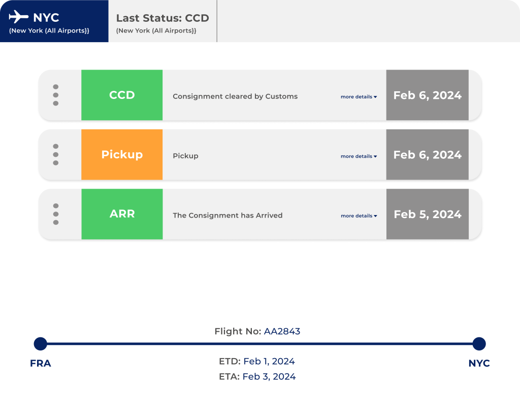Screen dimensions: 520x420
Task: Select the green ARR status badge
Action: (122, 214)
